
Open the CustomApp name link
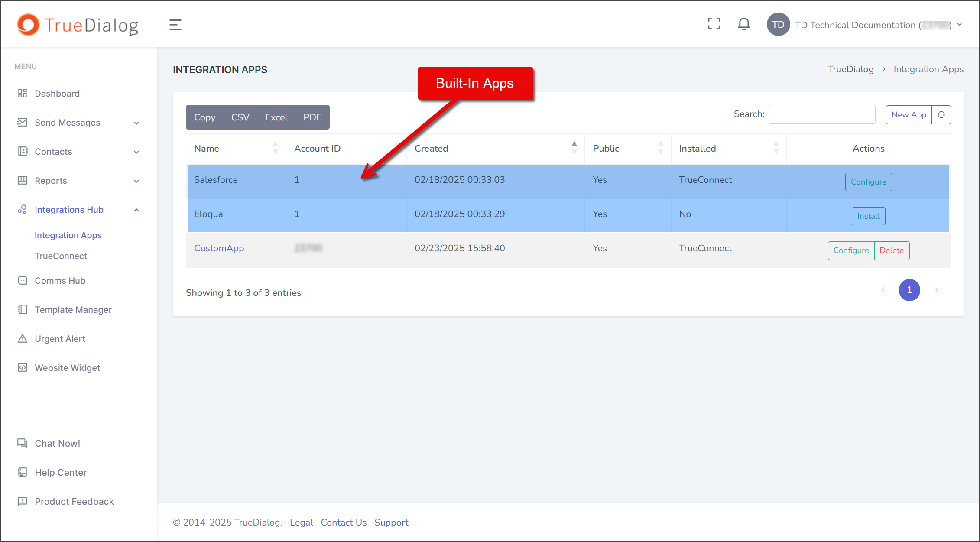(x=219, y=248)
